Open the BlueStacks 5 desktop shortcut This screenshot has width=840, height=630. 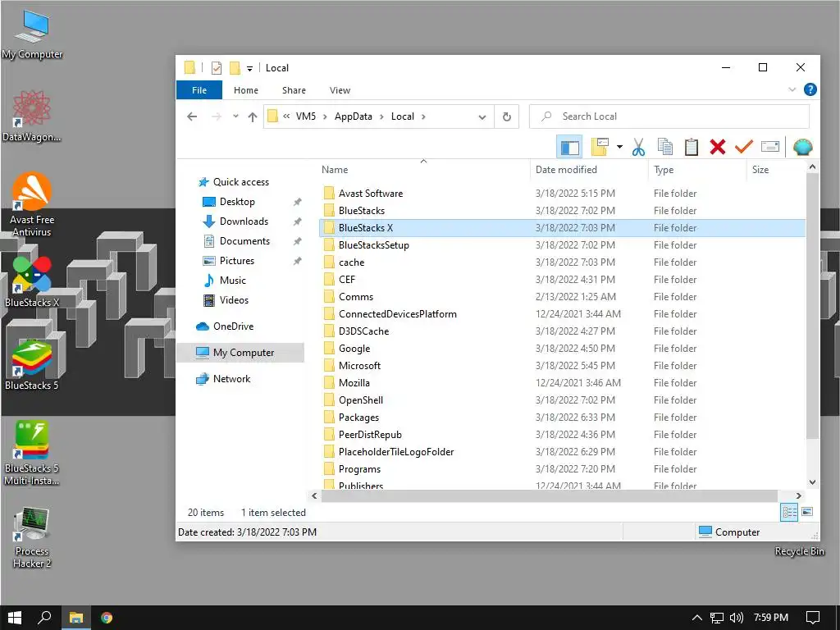[x=32, y=365]
